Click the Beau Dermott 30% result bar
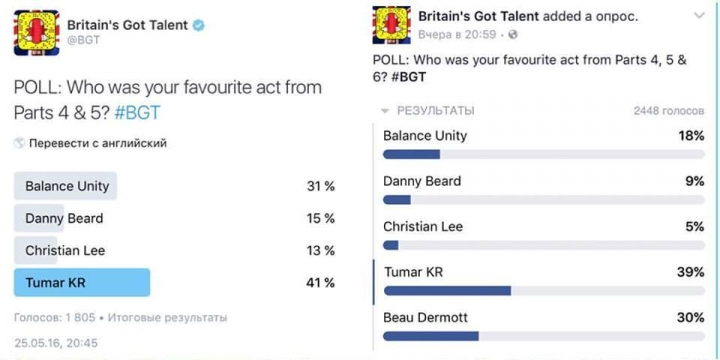This screenshot has width=720, height=360. (x=544, y=336)
